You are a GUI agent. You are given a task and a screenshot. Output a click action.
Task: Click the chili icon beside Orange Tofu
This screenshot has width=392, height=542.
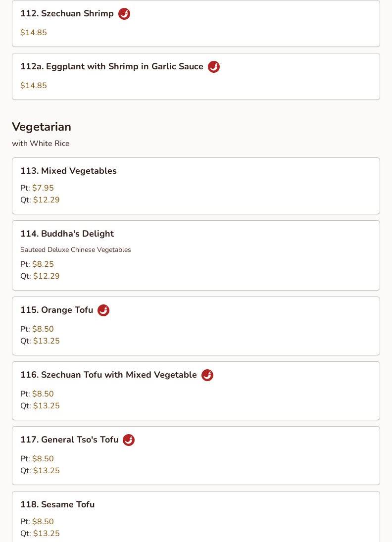103,310
